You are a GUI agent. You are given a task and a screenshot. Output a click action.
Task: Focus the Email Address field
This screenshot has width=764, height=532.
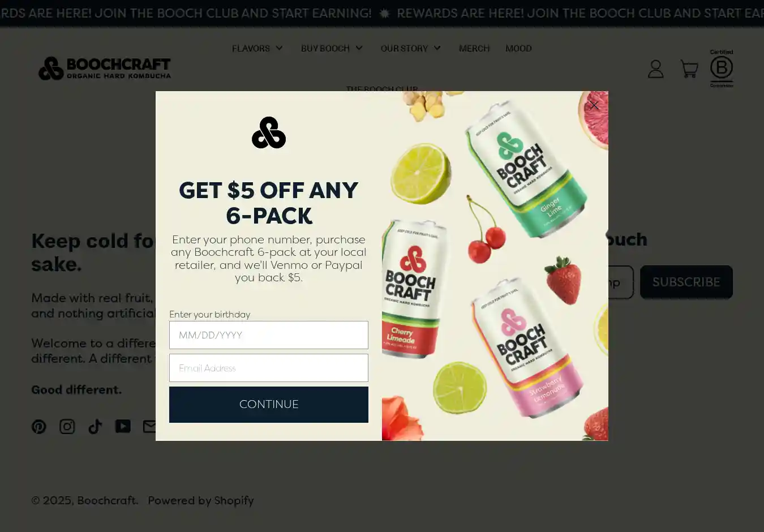269,368
